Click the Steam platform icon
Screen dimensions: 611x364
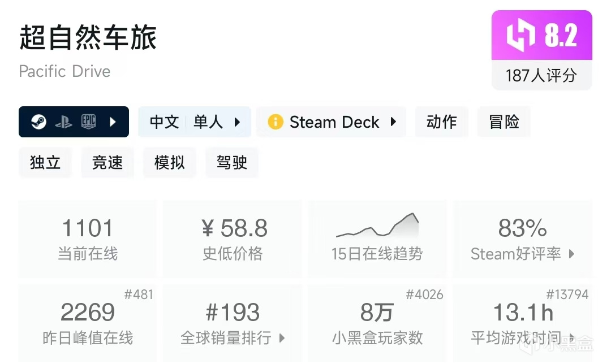coord(38,122)
